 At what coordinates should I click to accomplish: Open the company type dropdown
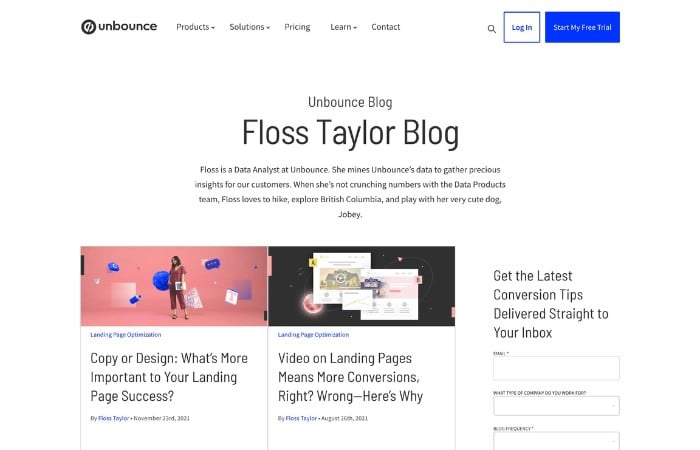pyautogui.click(x=556, y=406)
